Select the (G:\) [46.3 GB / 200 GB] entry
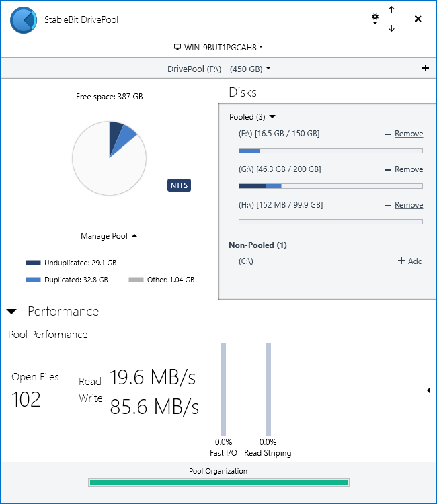 (280, 169)
